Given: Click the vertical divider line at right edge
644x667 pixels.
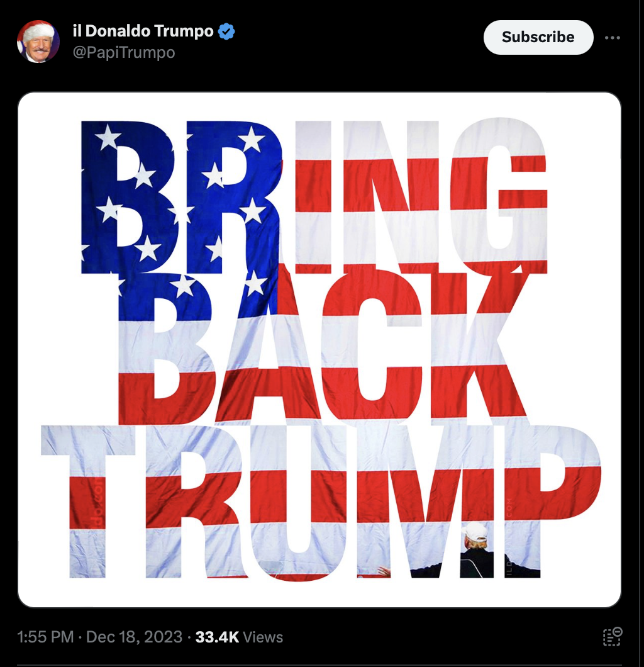Looking at the screenshot, I should point(640,333).
